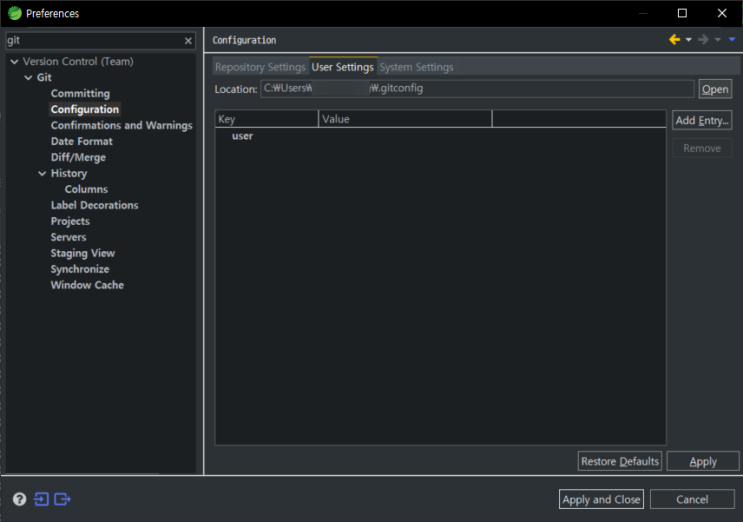Collapse the History tree node

pyautogui.click(x=42, y=174)
